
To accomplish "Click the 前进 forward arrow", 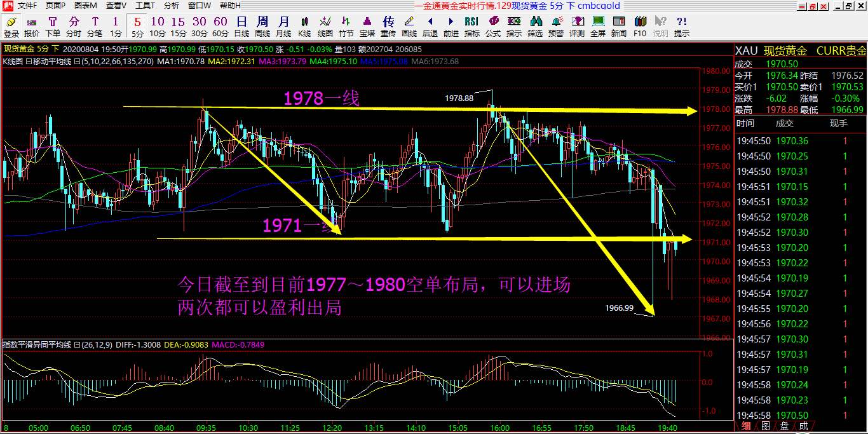I will (451, 27).
